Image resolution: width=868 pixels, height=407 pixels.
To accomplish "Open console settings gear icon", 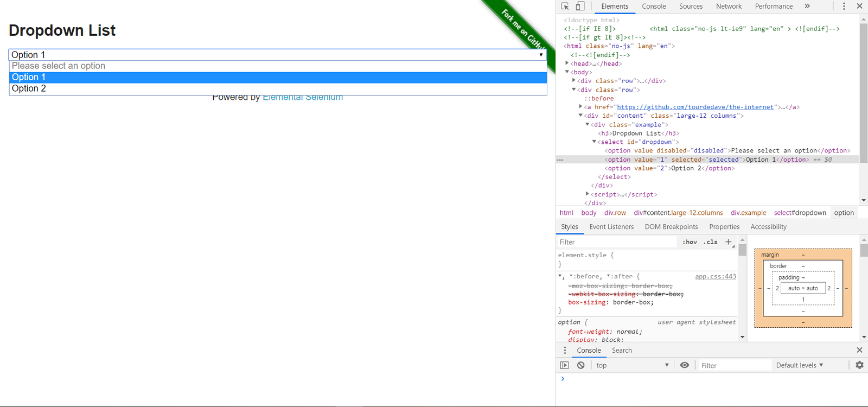I will pyautogui.click(x=859, y=365).
